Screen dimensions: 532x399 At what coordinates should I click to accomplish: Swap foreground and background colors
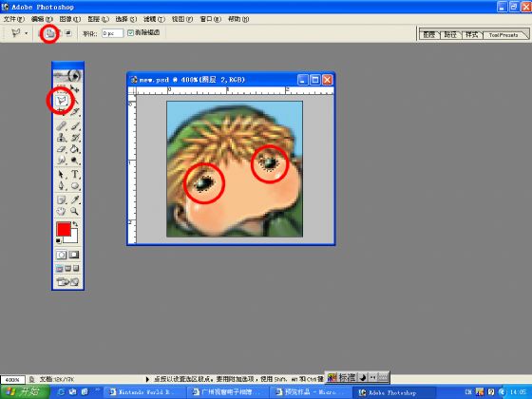click(x=75, y=224)
